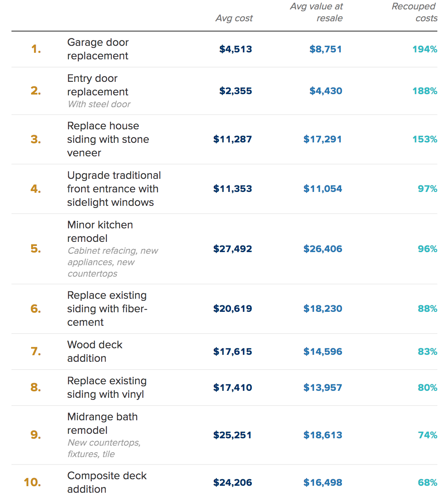Choose Replace existing siding with vinyl
Screen dimensions: 448x496
tap(106, 387)
